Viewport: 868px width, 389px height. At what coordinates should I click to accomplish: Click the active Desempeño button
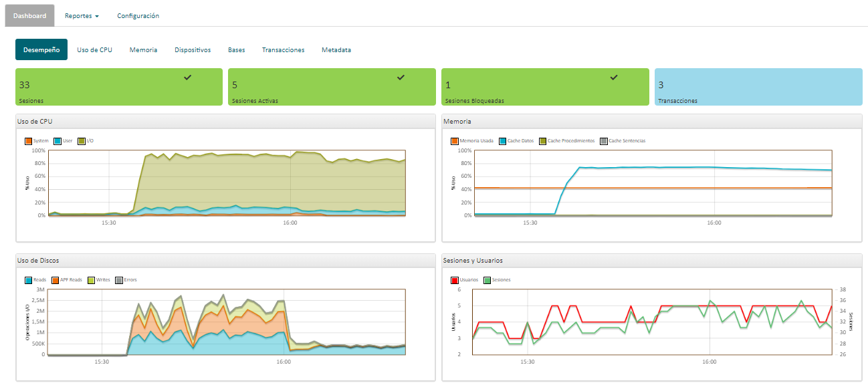point(41,50)
